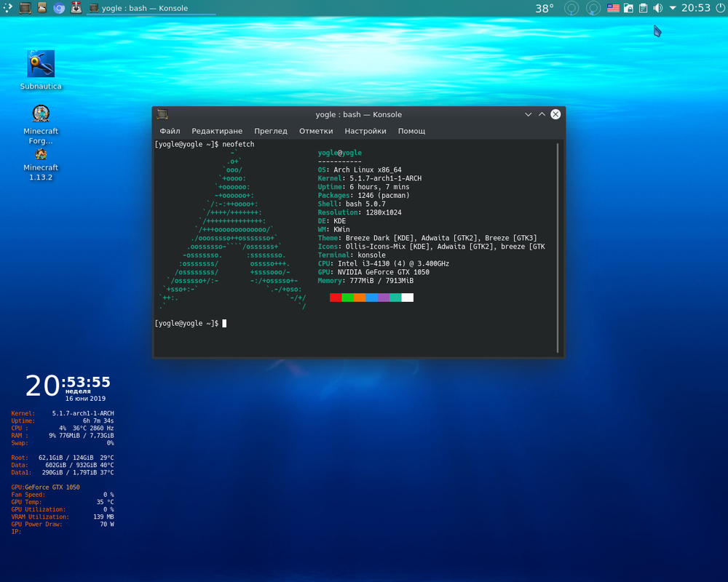Open the Редактиране menu
The width and height of the screenshot is (728, 582).
coord(217,131)
